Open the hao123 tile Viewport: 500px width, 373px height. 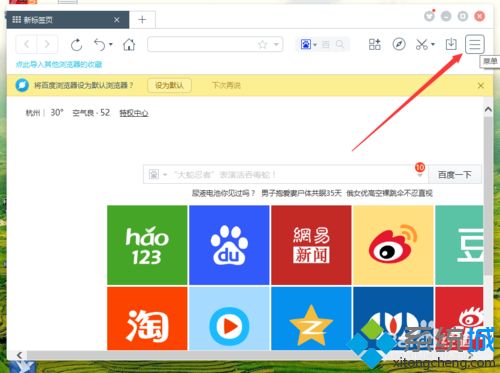pos(147,245)
